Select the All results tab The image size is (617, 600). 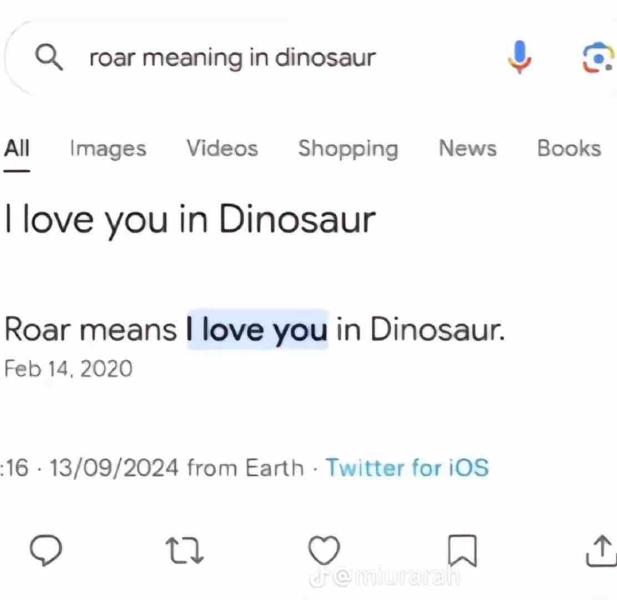17,149
